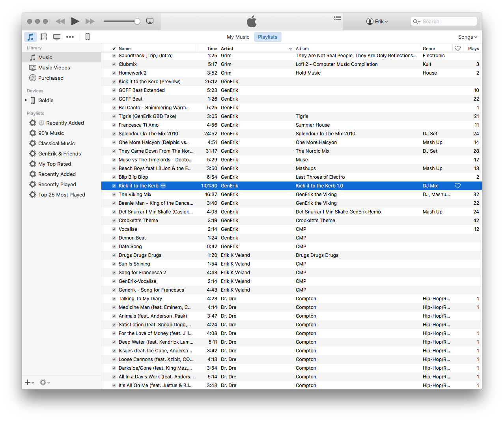Image resolution: width=504 pixels, height=421 pixels.
Task: Click the My Top Rated gear icon
Action: point(33,164)
